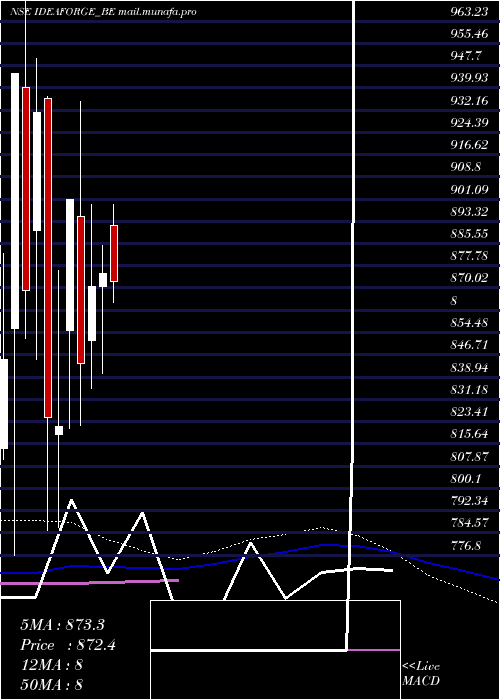This screenshot has width=500, height=700.
Task: Click the 792.34 price axis label
Action: point(469,500)
